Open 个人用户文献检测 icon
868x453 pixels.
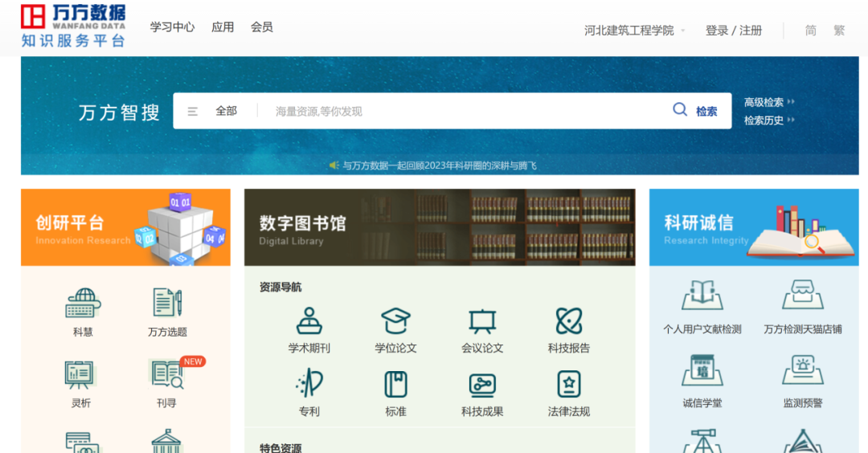click(702, 295)
